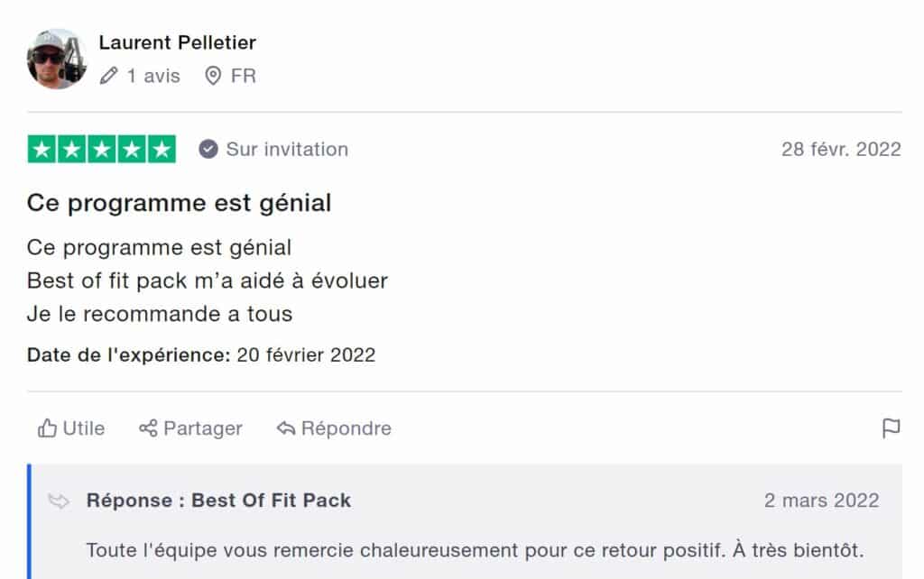The image size is (924, 579).
Task: Mark review as useful with thumbs-up icon
Action: 47,428
